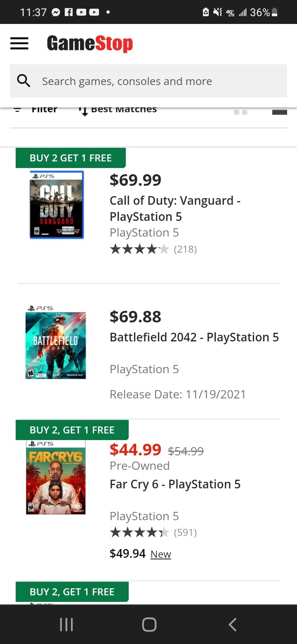This screenshot has height=644, width=297.
Task: Tap the search magnifier icon
Action: coord(24,81)
